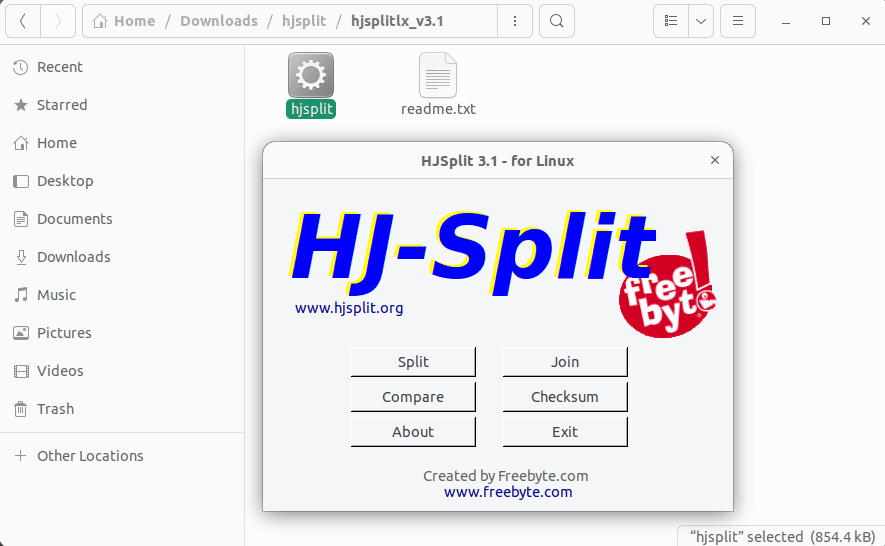Open Videos folder in the sidebar

pos(122,371)
